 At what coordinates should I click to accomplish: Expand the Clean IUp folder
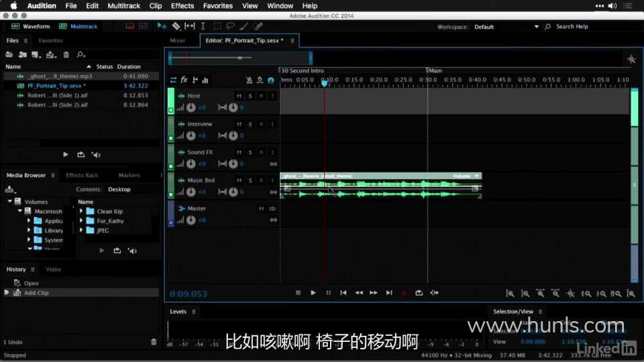[x=81, y=211]
